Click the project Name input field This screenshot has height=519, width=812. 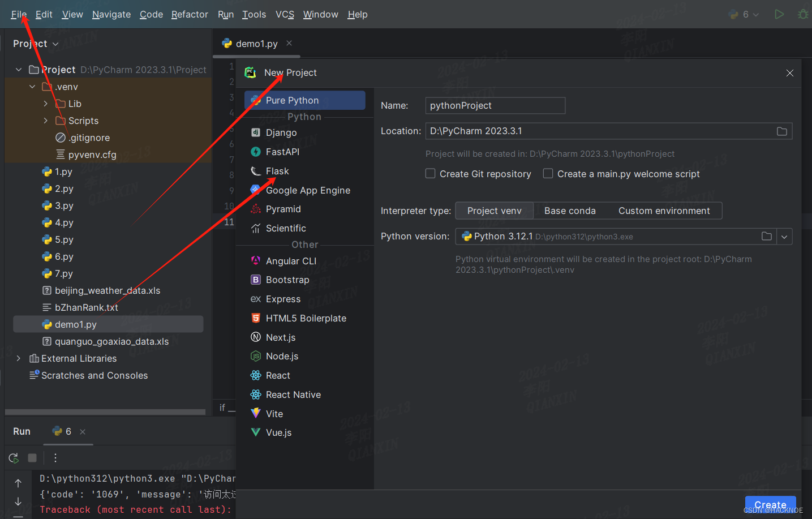coord(495,105)
